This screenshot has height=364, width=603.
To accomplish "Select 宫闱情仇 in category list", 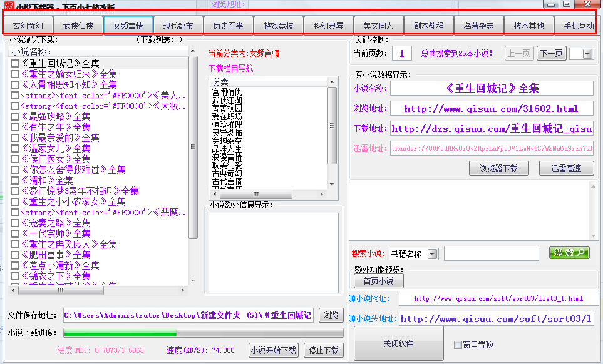I will point(227,92).
